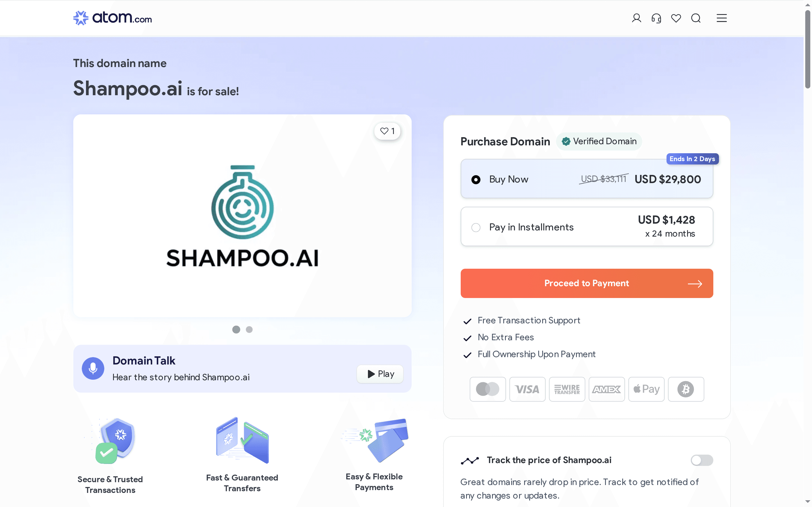Open the favorites heart icon in the header
Screen dimensions: 812x507
676,18
